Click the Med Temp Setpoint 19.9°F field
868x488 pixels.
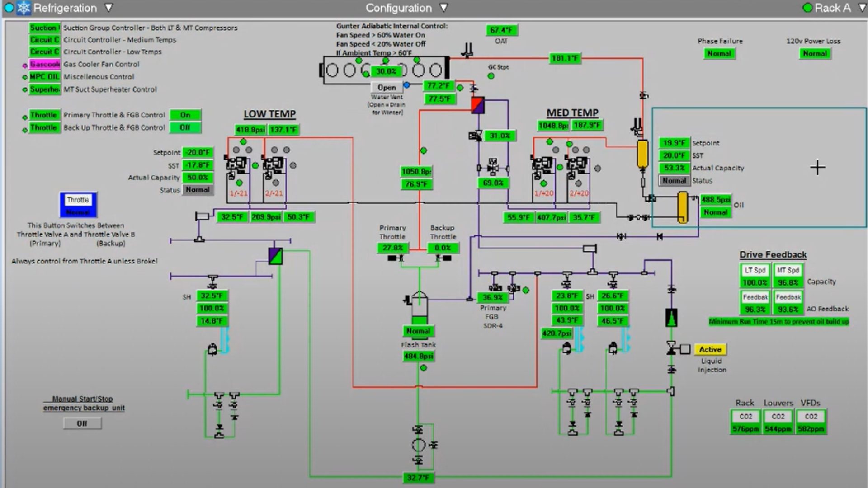(x=674, y=143)
